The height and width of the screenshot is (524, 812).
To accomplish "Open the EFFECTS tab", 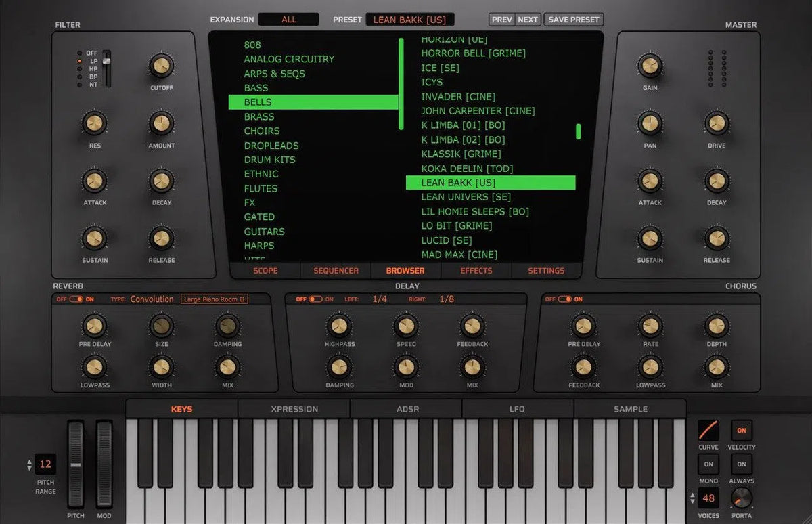I will tap(476, 270).
